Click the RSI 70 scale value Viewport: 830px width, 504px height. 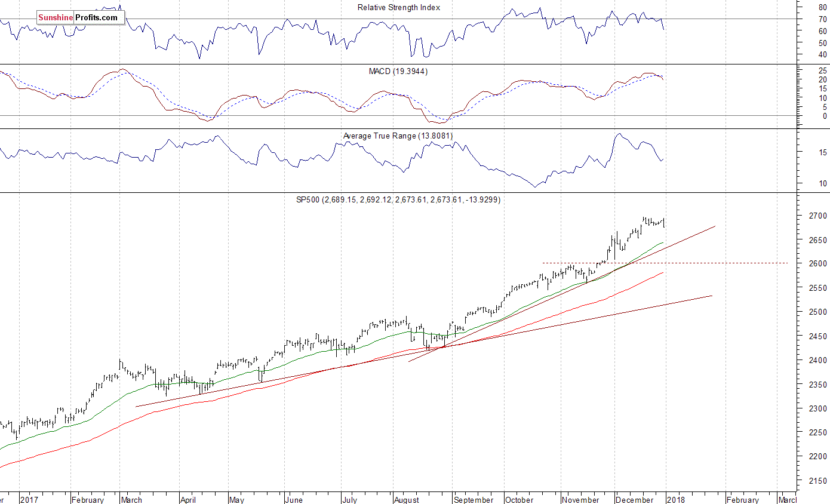pos(823,19)
